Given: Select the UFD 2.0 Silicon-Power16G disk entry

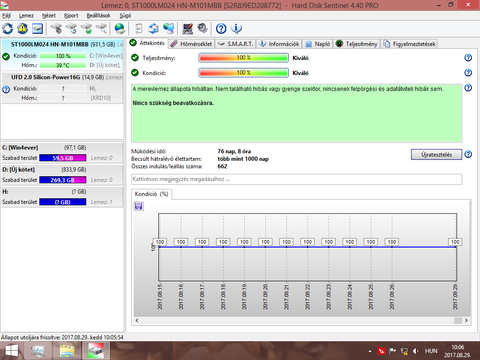Looking at the screenshot, I should click(62, 88).
